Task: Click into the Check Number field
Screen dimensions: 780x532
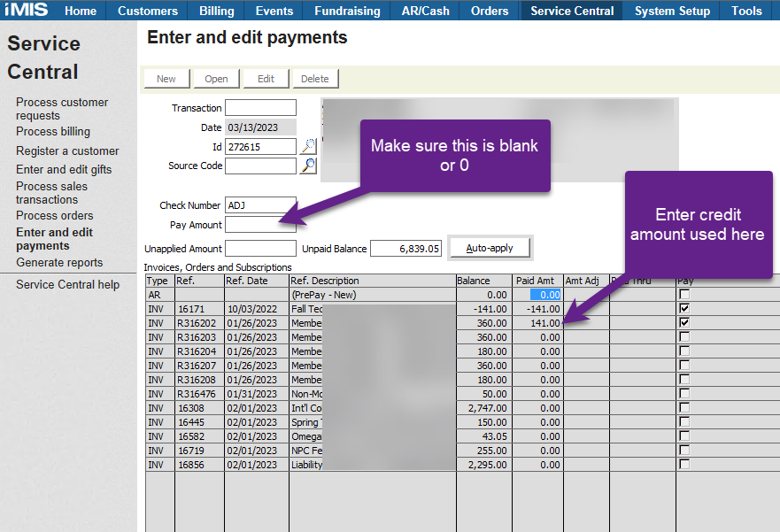Action: pyautogui.click(x=260, y=205)
